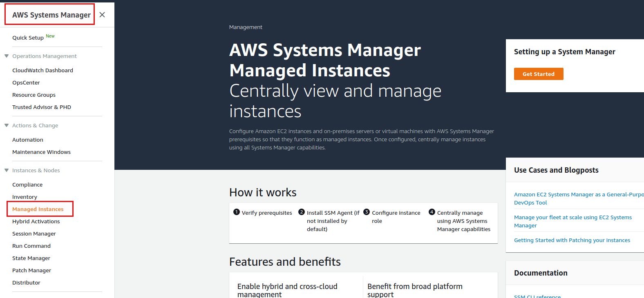The width and height of the screenshot is (644, 298).
Task: Open the EC2 Systems Manager General-Purpose DevOps Tool link
Action: (579, 198)
